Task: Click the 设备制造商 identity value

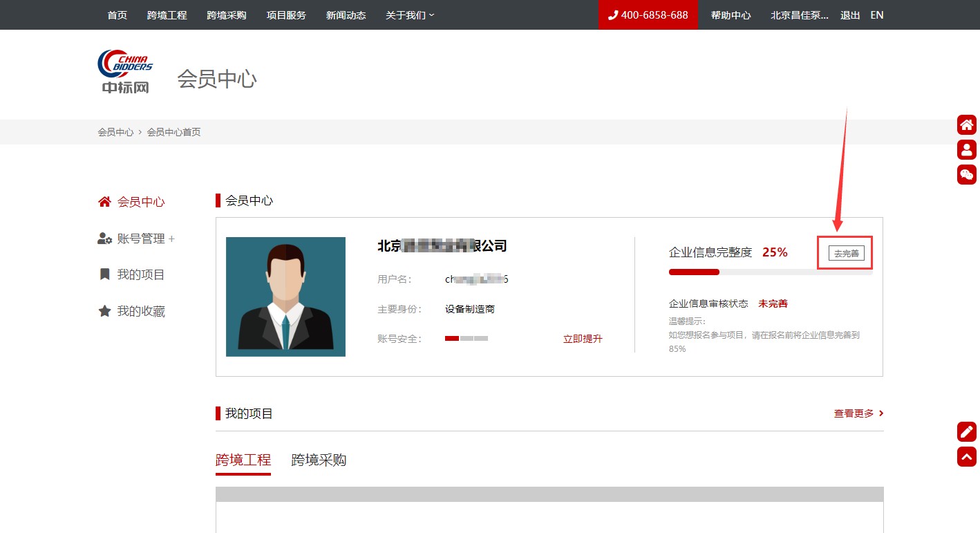Action: click(470, 309)
